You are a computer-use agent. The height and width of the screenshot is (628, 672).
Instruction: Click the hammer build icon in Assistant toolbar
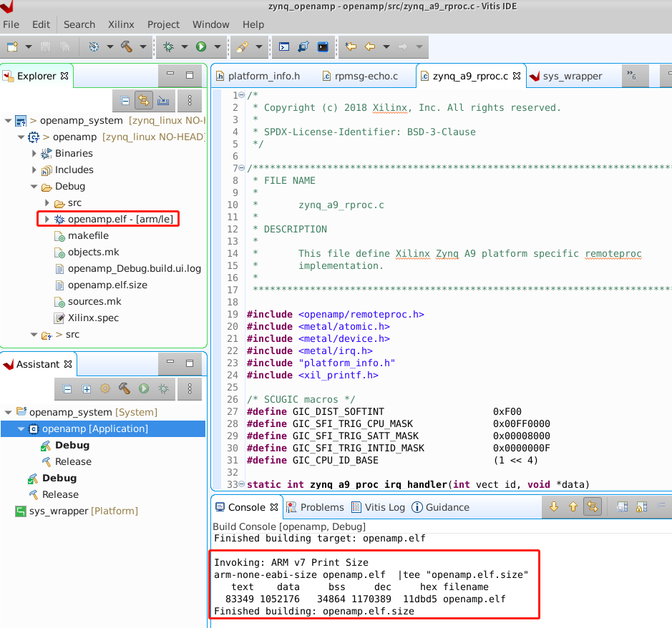[x=125, y=388]
